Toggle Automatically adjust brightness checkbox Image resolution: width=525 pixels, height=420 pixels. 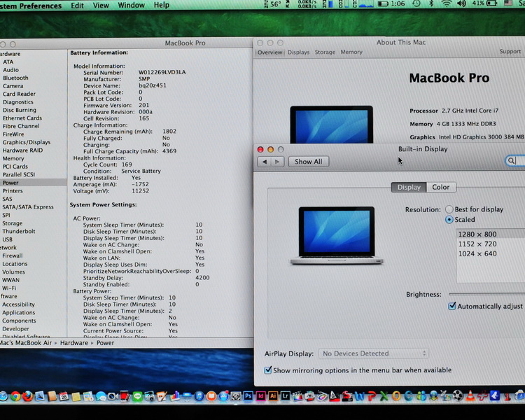coord(452,306)
